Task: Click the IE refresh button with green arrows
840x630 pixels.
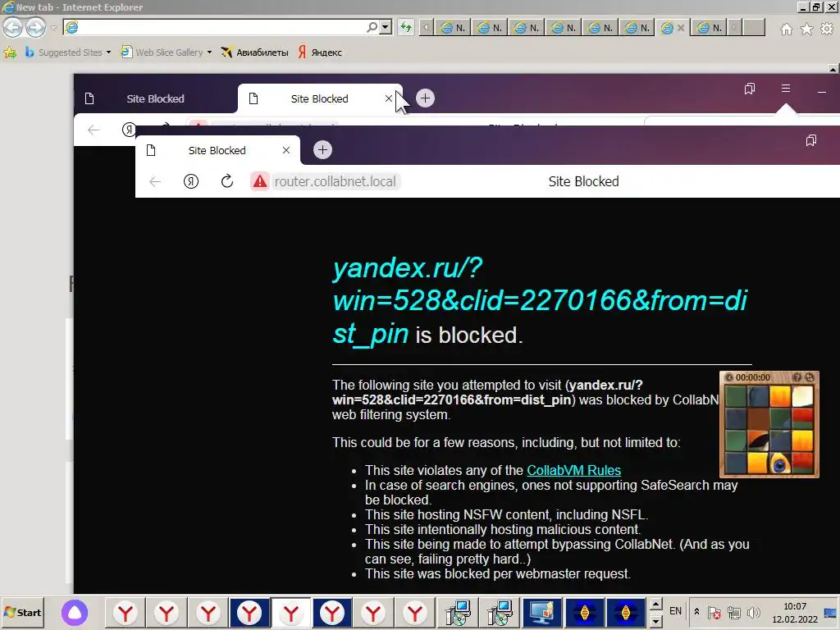Action: tap(406, 27)
